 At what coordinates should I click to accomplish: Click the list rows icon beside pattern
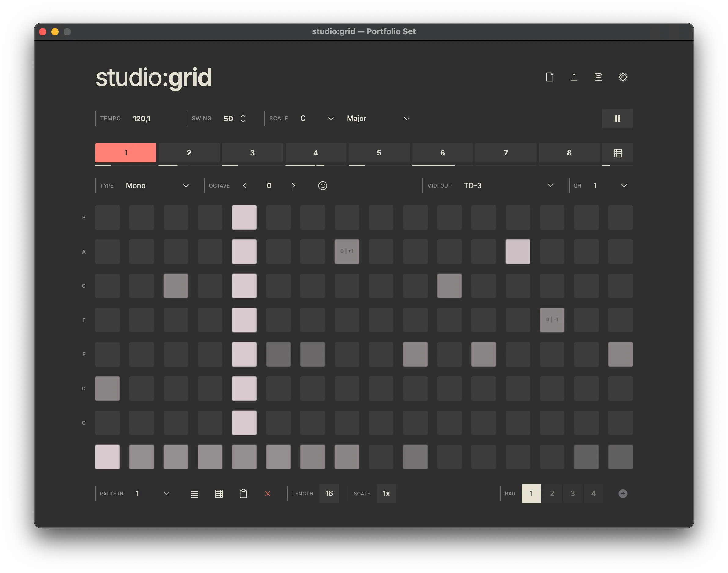[195, 494]
